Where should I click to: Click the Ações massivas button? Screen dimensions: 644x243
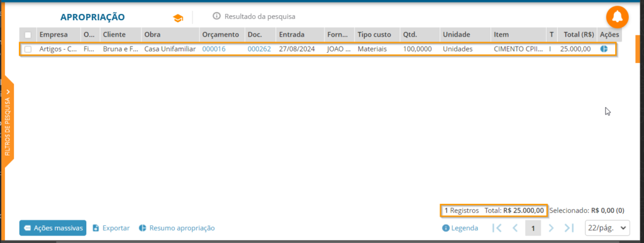point(53,228)
